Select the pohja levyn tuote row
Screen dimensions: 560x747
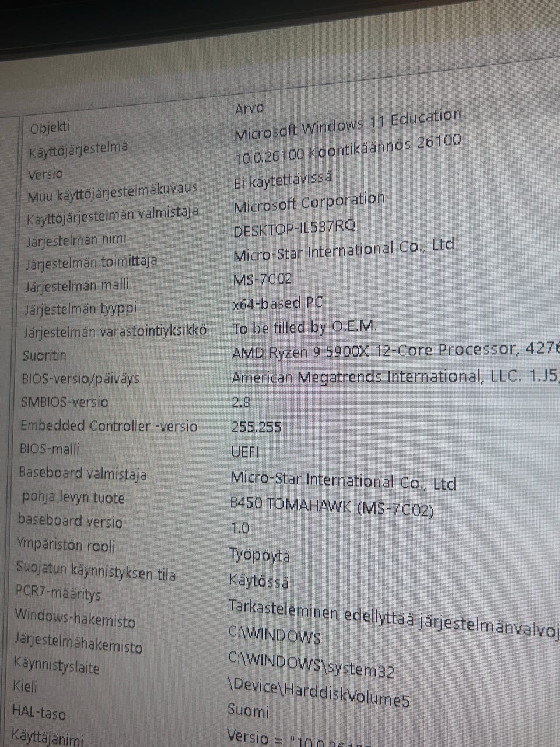click(73, 497)
